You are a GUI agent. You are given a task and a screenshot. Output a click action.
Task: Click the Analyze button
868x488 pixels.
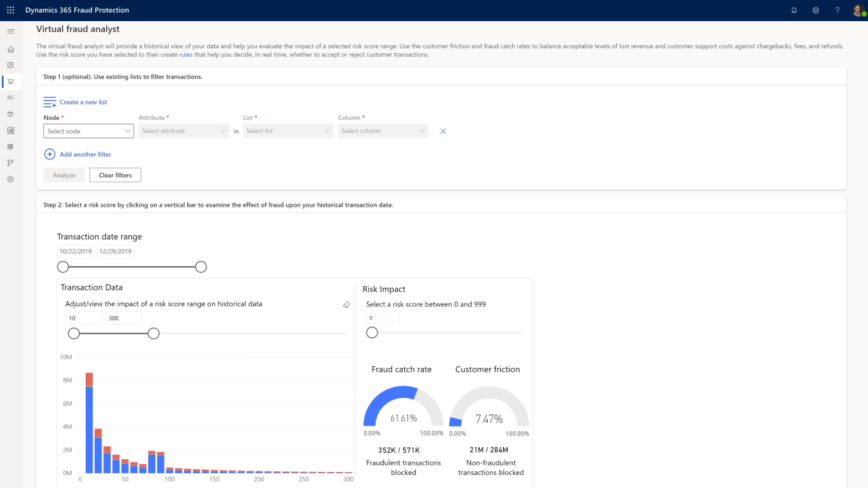point(64,175)
